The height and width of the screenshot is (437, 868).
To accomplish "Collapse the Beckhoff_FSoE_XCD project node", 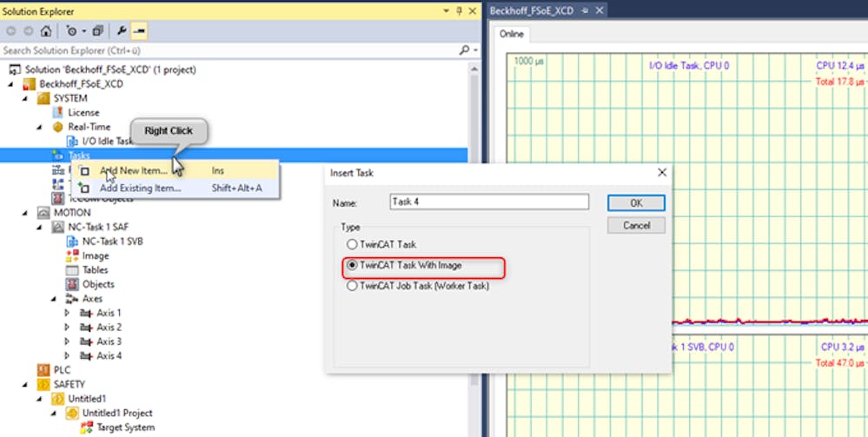I will [12, 84].
